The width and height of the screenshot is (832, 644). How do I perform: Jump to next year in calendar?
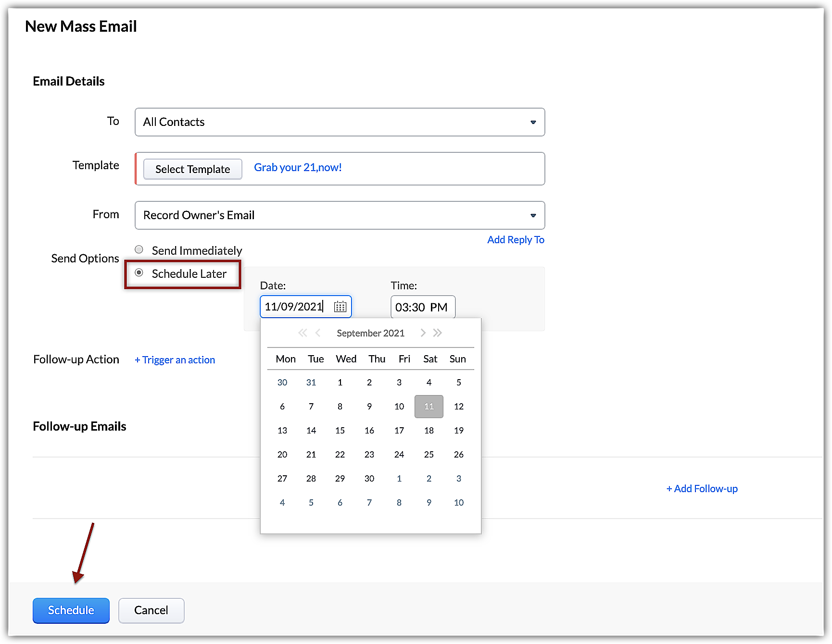coord(438,333)
